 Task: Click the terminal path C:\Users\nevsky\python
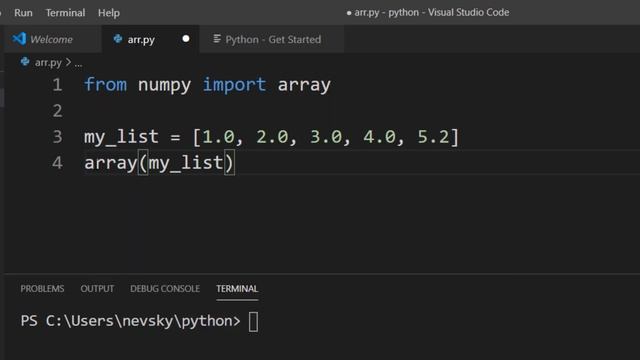pyautogui.click(x=139, y=321)
